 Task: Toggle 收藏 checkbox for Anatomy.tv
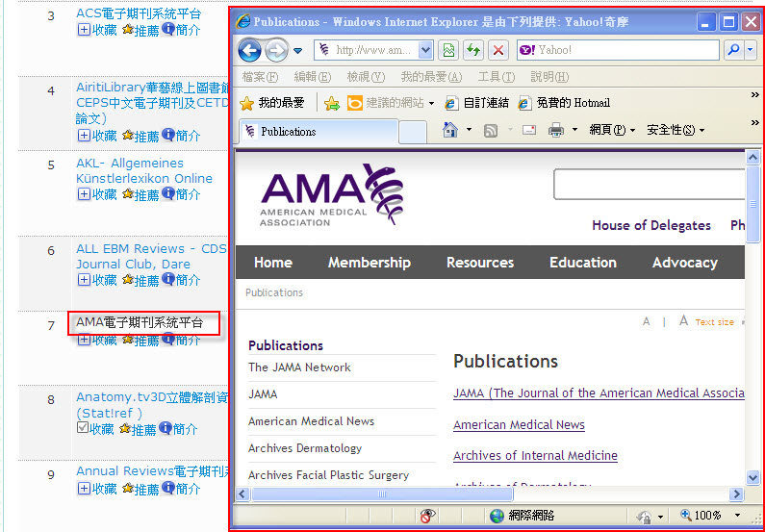pos(83,428)
